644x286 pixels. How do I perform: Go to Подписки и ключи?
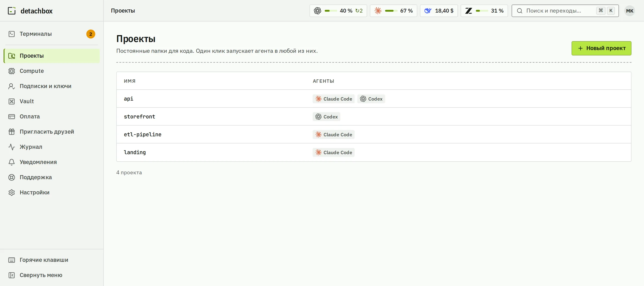(x=52, y=86)
